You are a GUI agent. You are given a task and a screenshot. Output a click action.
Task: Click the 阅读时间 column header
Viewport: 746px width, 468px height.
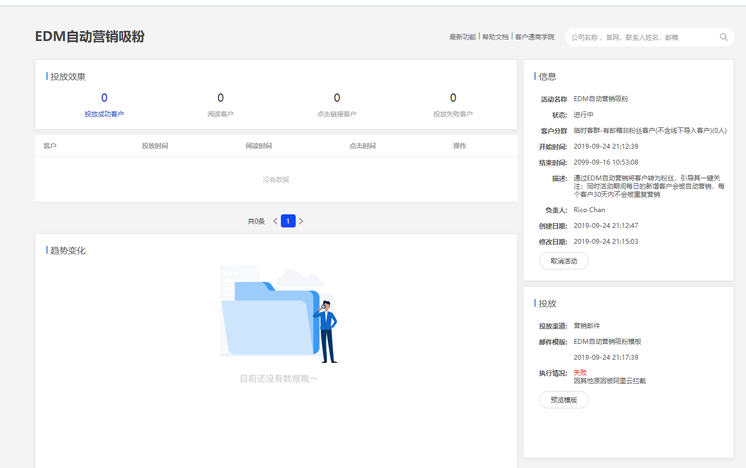click(x=258, y=146)
